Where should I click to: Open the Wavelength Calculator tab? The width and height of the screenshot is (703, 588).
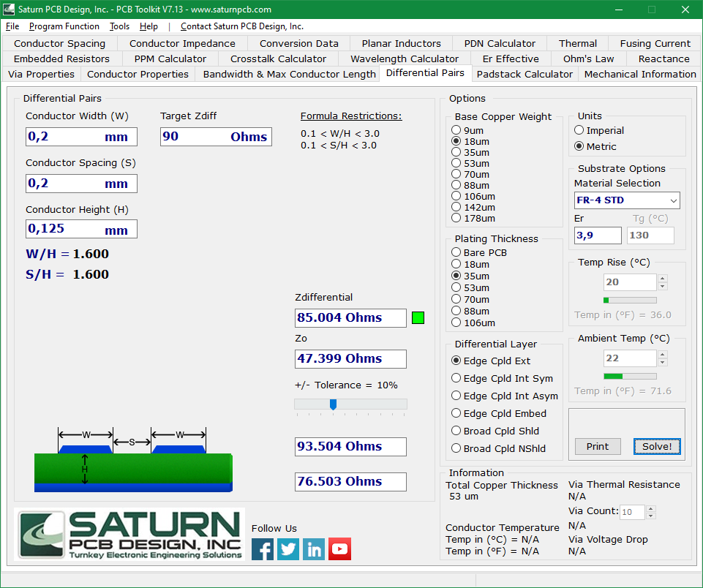(405, 59)
